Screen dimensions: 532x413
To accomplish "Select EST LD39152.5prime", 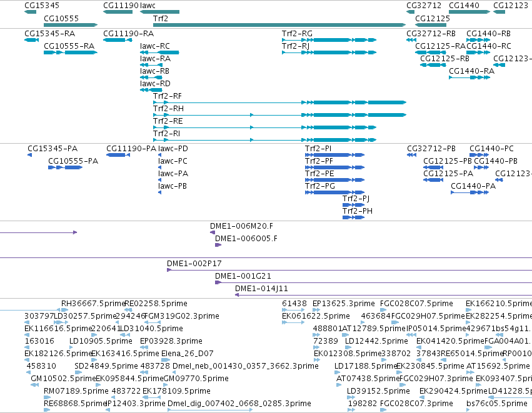I will (350, 398).
